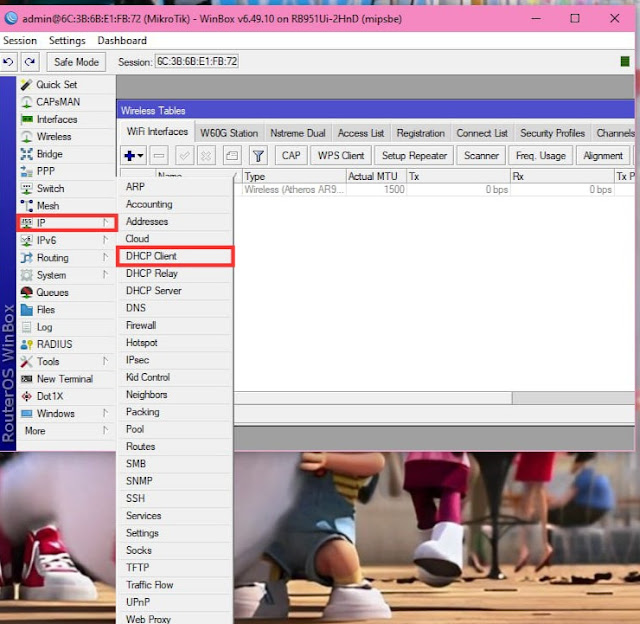Toggle Safe Mode button
The height and width of the screenshot is (624, 640).
click(76, 62)
